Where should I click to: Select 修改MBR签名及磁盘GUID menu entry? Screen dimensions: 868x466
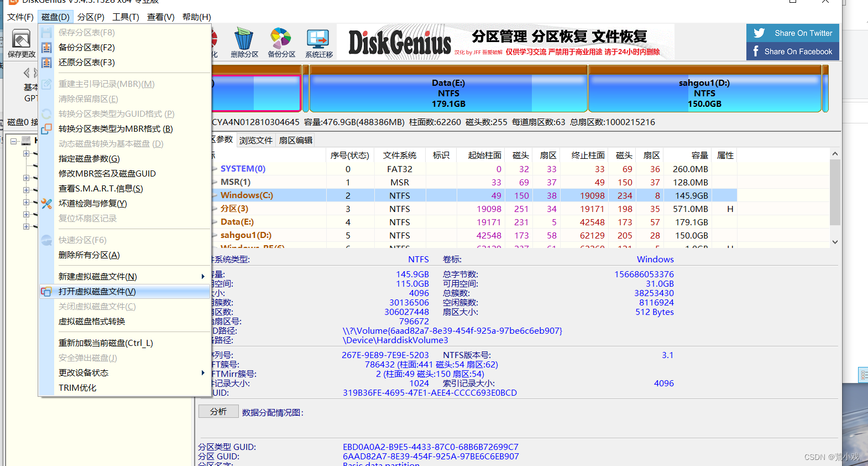[107, 174]
